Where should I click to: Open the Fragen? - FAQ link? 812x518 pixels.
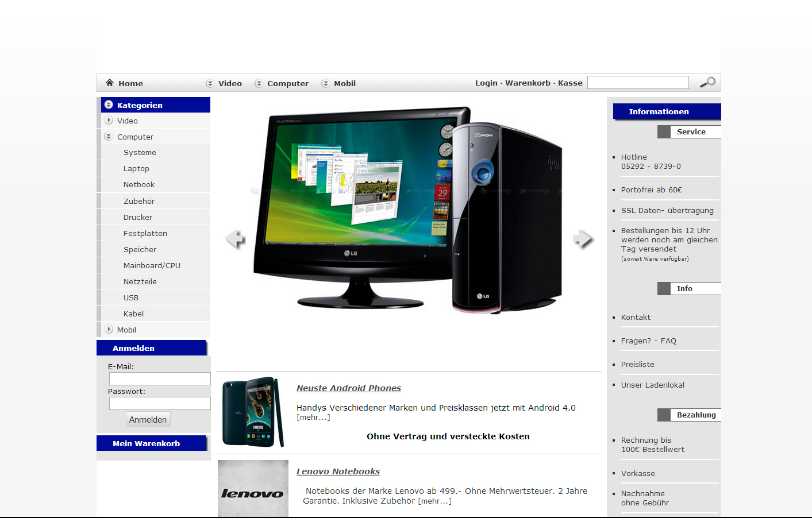coord(648,341)
